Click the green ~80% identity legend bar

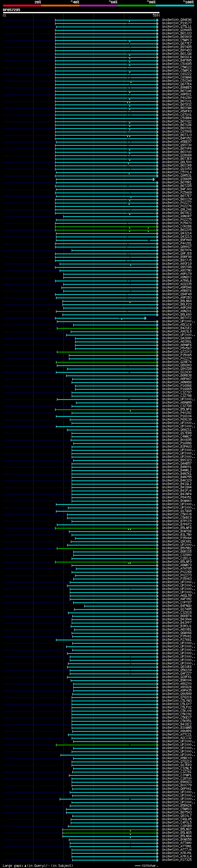(x=137, y=6)
